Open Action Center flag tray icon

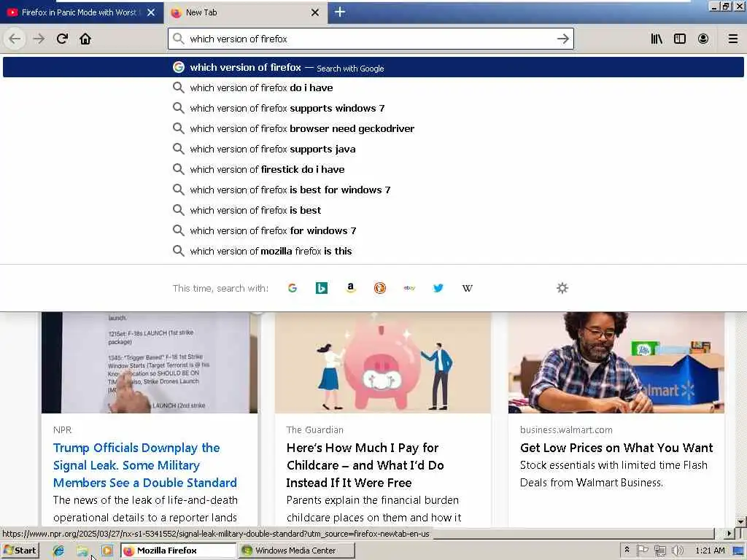coord(642,551)
